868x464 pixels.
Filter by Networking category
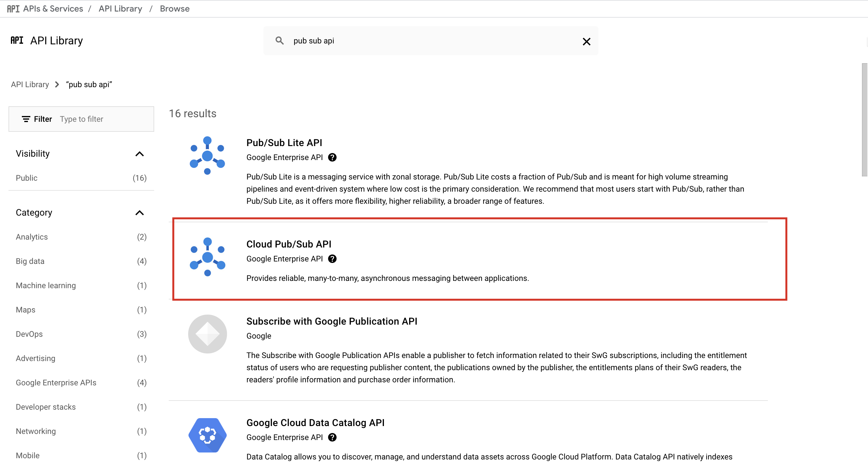tap(81, 431)
